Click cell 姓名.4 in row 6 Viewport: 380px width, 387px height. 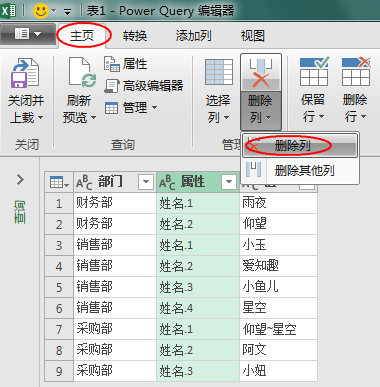click(198, 308)
